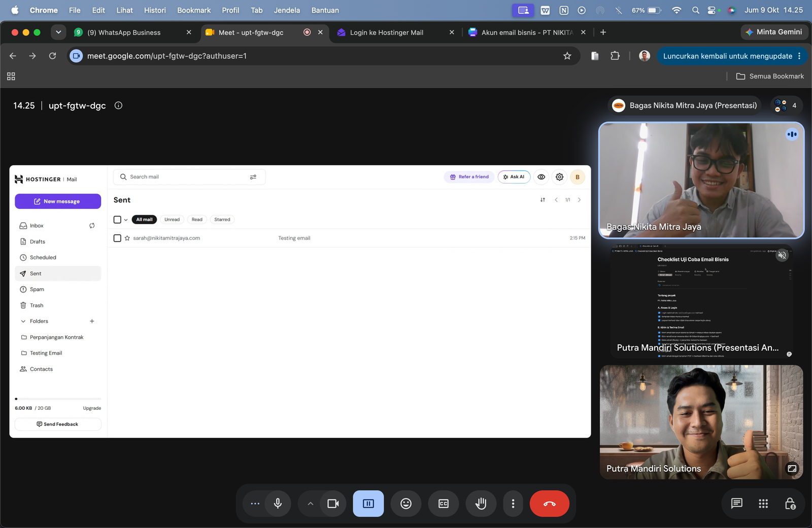Mute the microphone in Meet
812x528 pixels.
click(278, 504)
